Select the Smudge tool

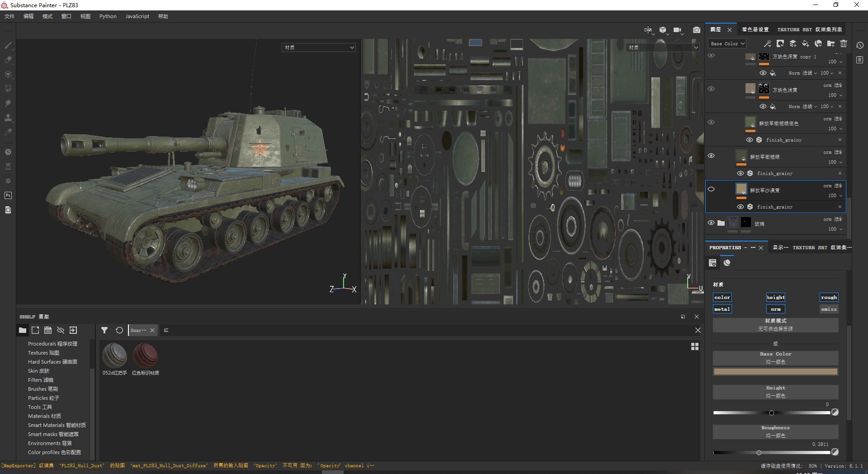pos(8,103)
